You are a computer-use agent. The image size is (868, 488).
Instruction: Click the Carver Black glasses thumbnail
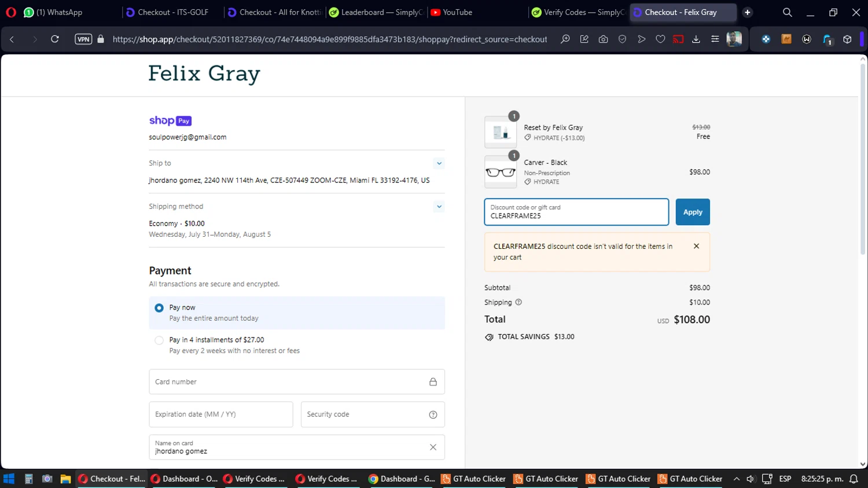point(501,172)
